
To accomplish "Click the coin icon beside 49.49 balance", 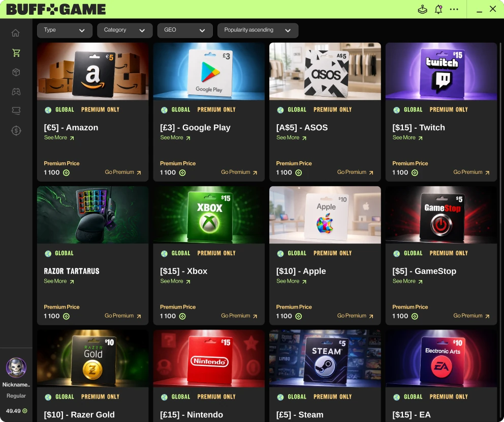I will pyautogui.click(x=25, y=411).
